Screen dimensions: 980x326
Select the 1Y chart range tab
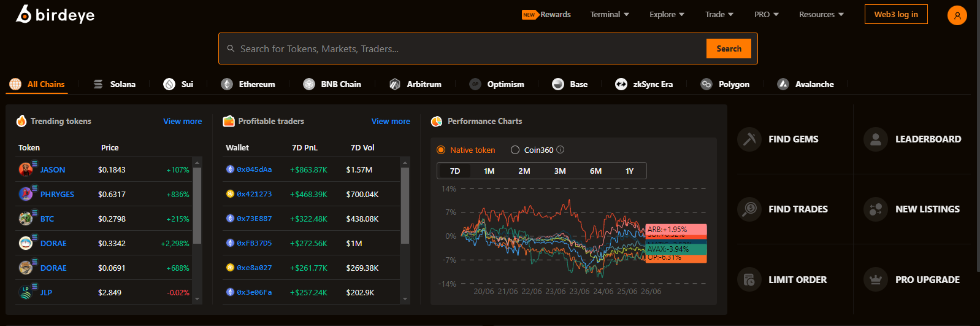coord(629,171)
